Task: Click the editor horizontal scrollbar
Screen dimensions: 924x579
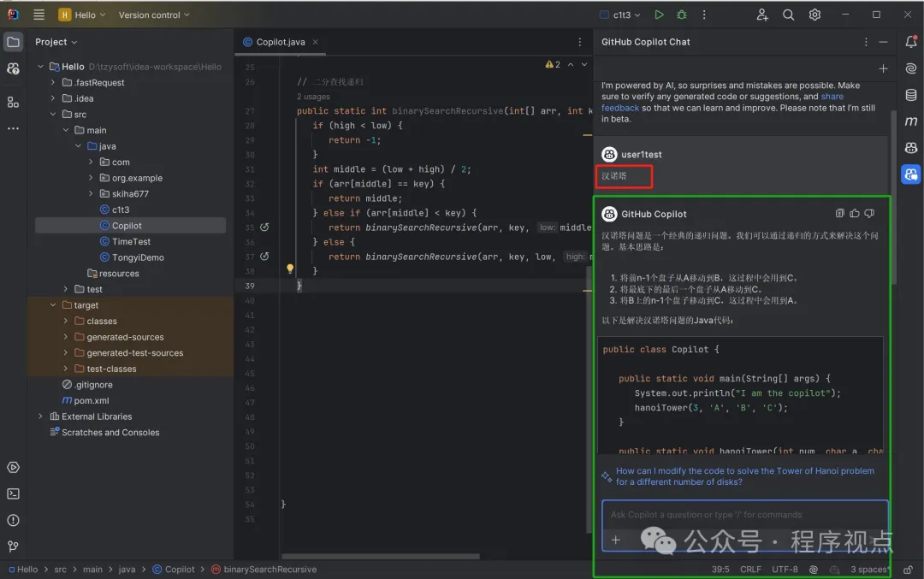Action: click(380, 556)
